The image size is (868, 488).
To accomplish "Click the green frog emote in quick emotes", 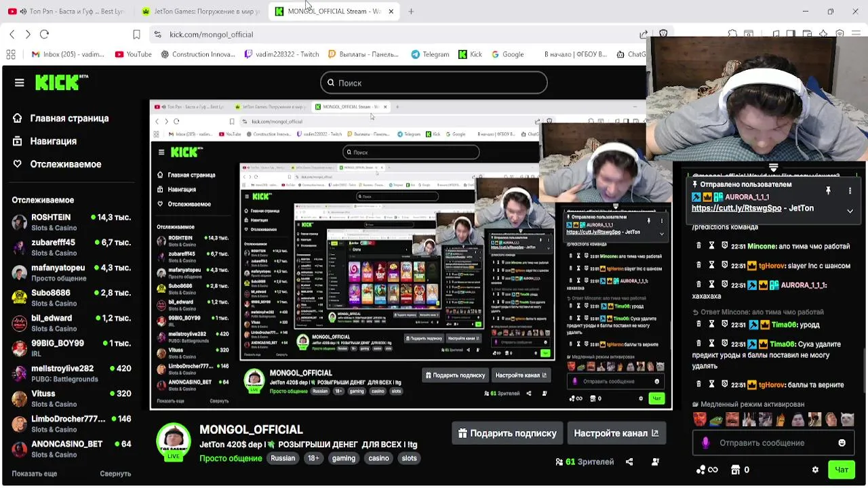I will [716, 420].
